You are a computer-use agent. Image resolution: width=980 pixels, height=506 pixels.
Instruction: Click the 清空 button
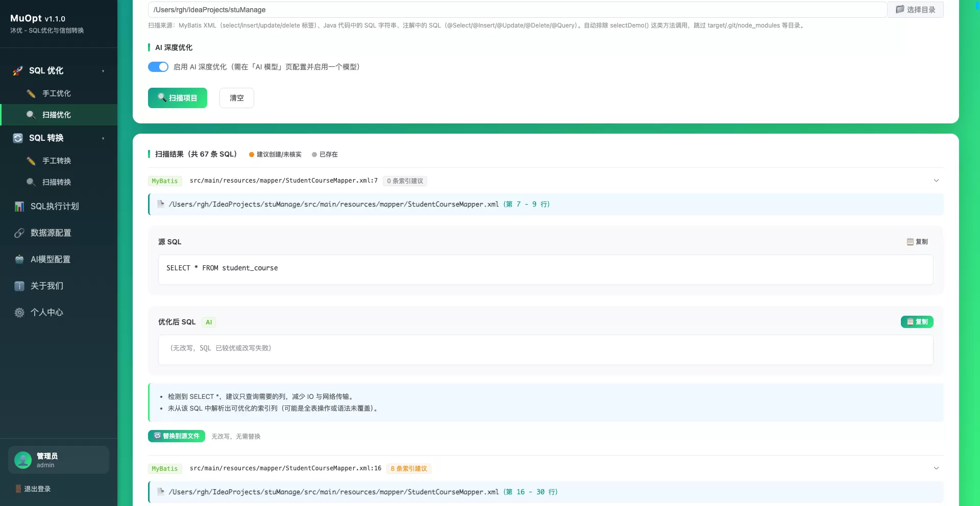237,98
